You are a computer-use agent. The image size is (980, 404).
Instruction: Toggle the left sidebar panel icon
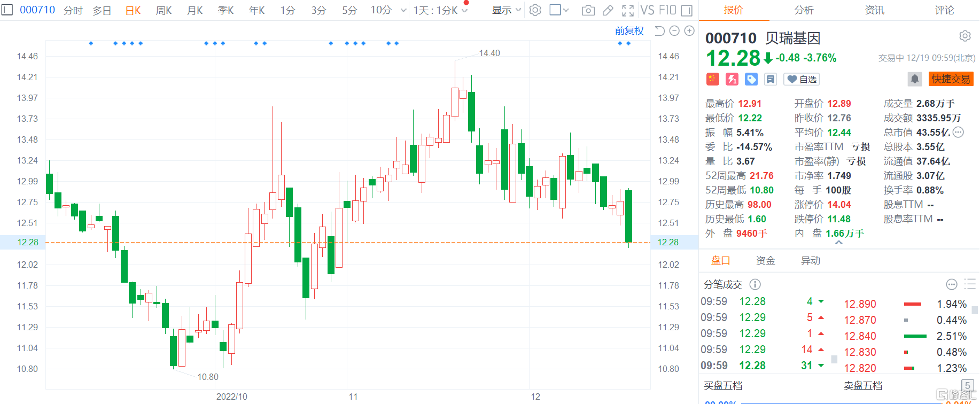click(x=7, y=10)
